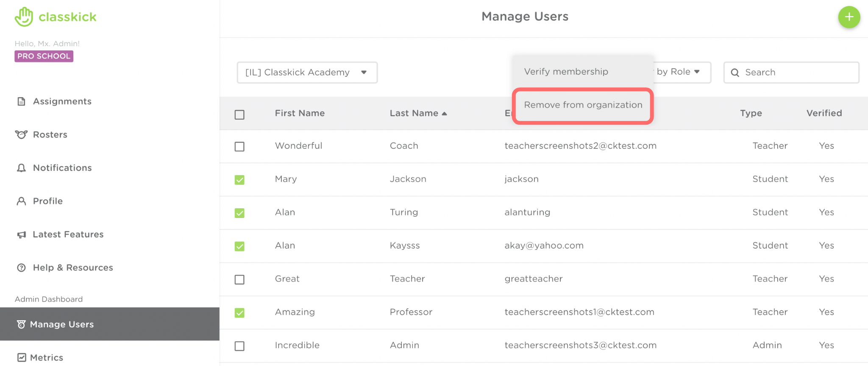
Task: Click the Assignments document icon in sidebar
Action: [21, 101]
